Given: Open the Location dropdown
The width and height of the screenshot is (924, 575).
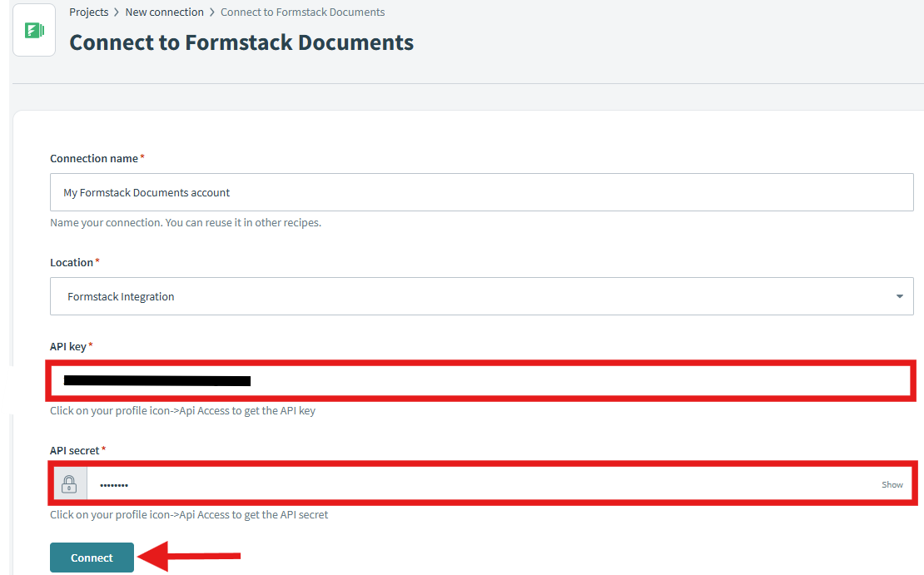Looking at the screenshot, I should [x=481, y=296].
